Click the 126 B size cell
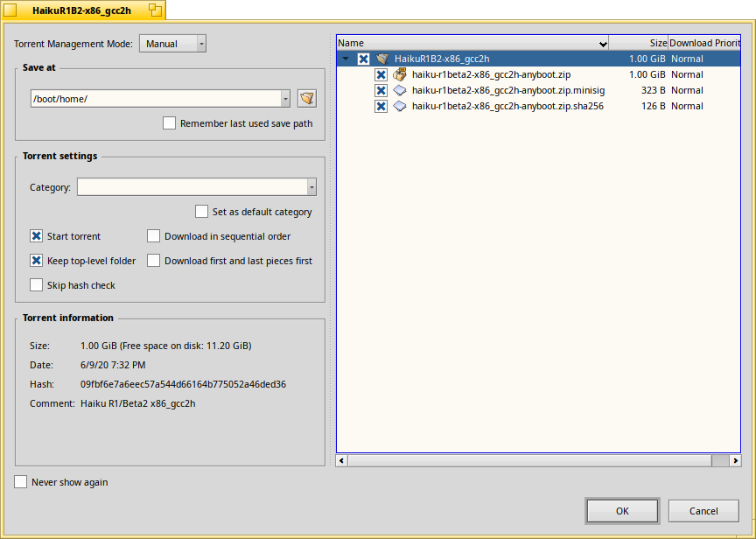The width and height of the screenshot is (756, 539). click(x=654, y=106)
